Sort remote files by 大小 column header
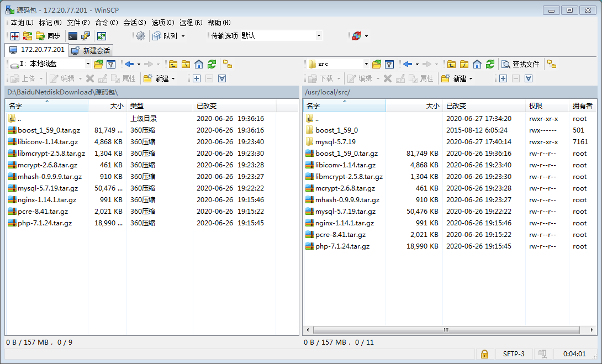The height and width of the screenshot is (364, 602). coord(414,105)
